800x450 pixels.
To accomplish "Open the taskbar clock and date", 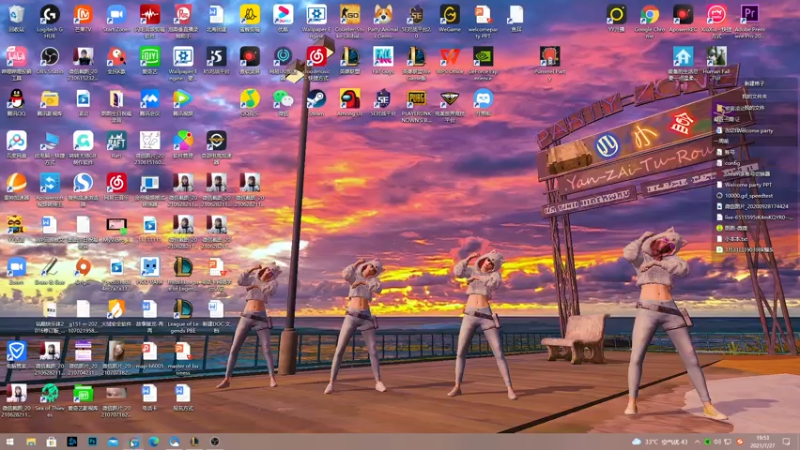I will [763, 441].
